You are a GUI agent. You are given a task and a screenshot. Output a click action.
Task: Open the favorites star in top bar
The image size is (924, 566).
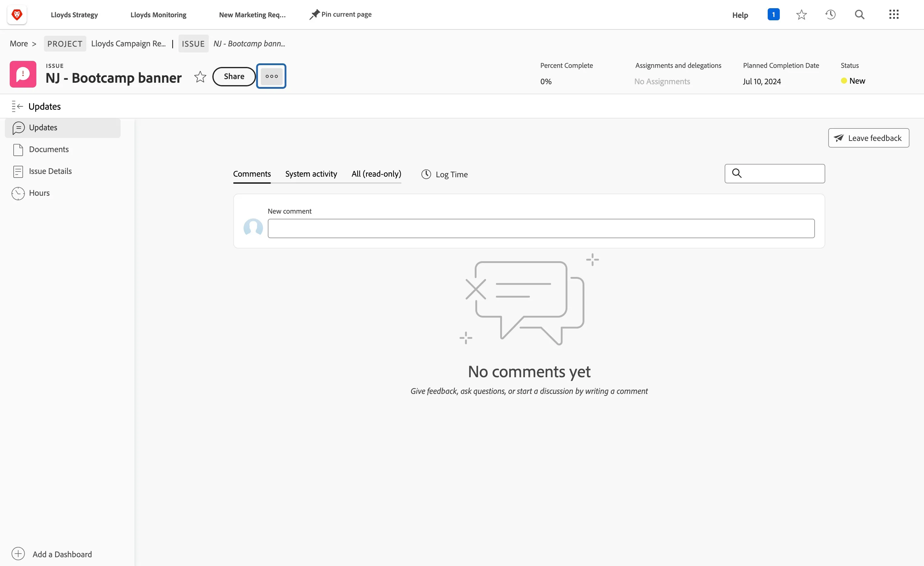click(801, 15)
